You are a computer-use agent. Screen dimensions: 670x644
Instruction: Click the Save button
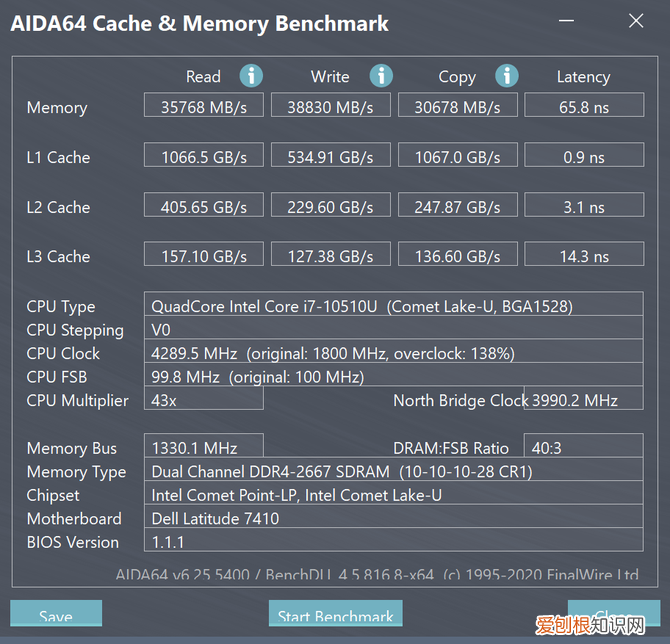(56, 614)
